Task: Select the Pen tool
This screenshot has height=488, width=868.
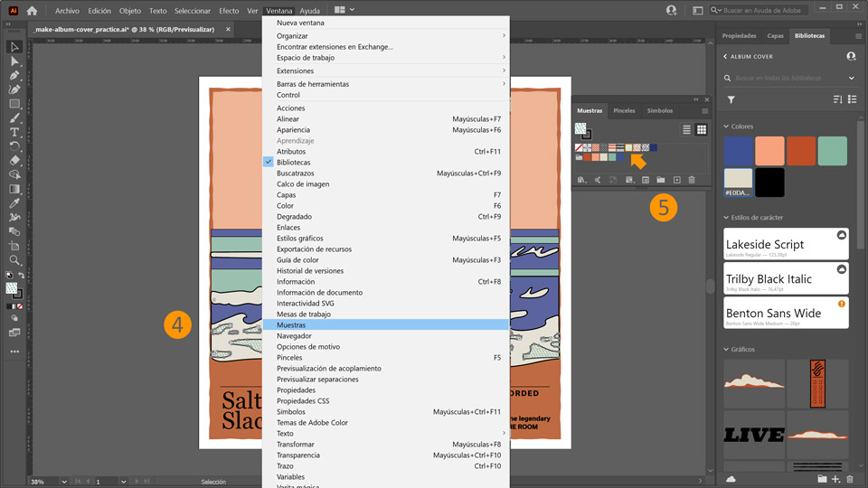Action: click(x=14, y=75)
